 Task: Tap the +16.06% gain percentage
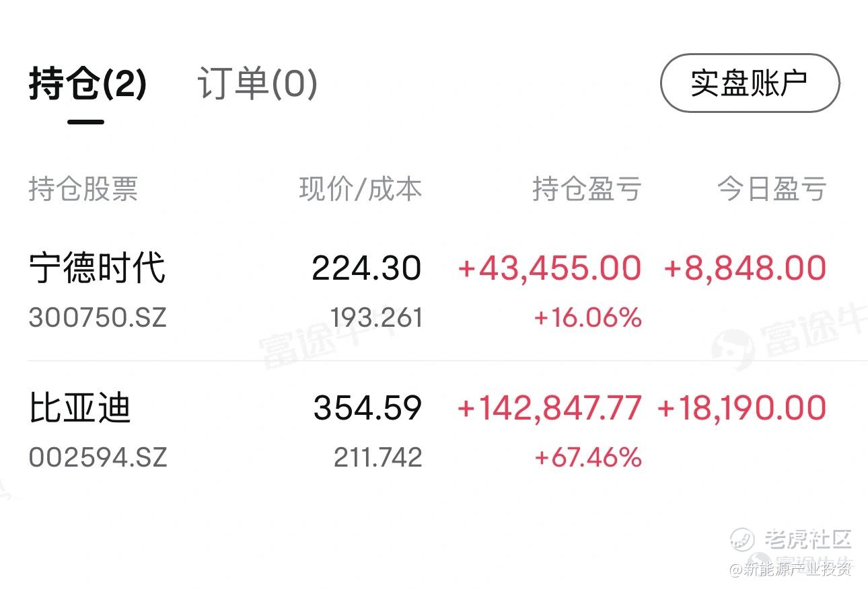(587, 317)
